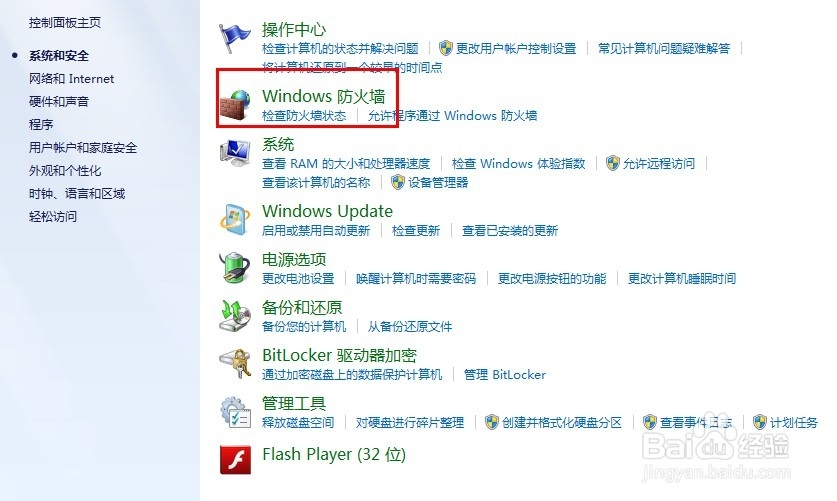Open the Windows Firewall brick wall icon
The width and height of the screenshot is (837, 501).
tap(235, 105)
